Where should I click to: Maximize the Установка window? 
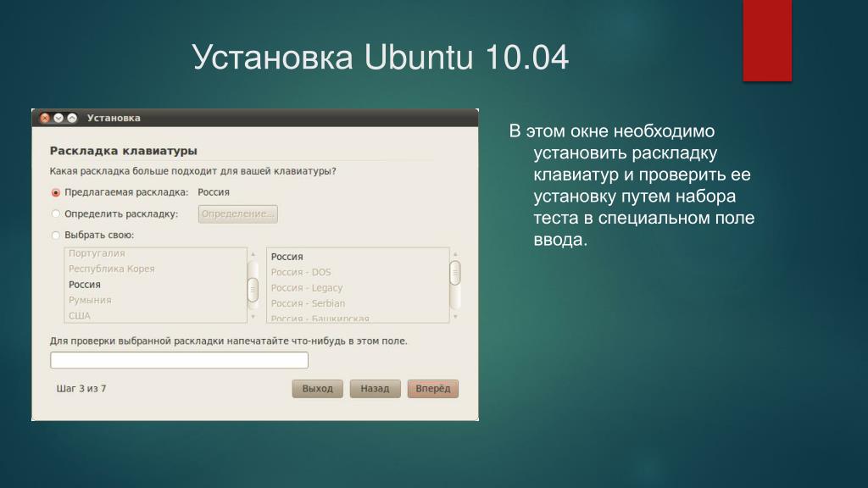pos(72,118)
